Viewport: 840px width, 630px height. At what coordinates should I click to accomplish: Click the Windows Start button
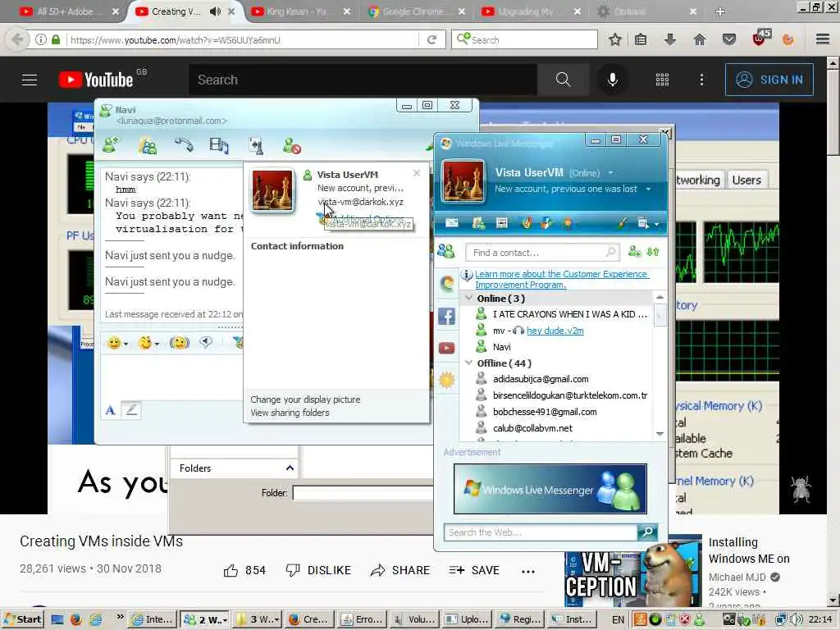(x=22, y=619)
